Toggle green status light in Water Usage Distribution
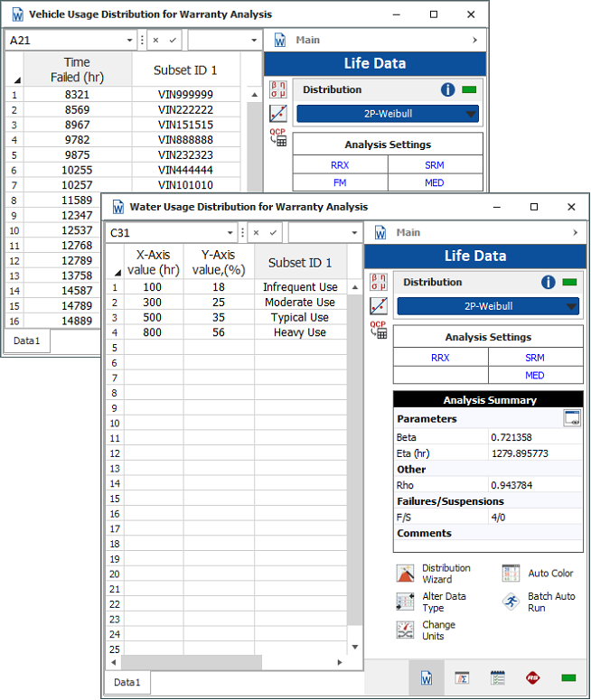591x700 pixels. point(569,283)
